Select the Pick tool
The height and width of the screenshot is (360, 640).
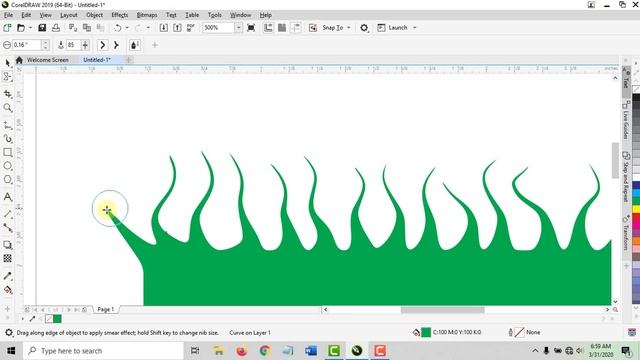[x=7, y=62]
